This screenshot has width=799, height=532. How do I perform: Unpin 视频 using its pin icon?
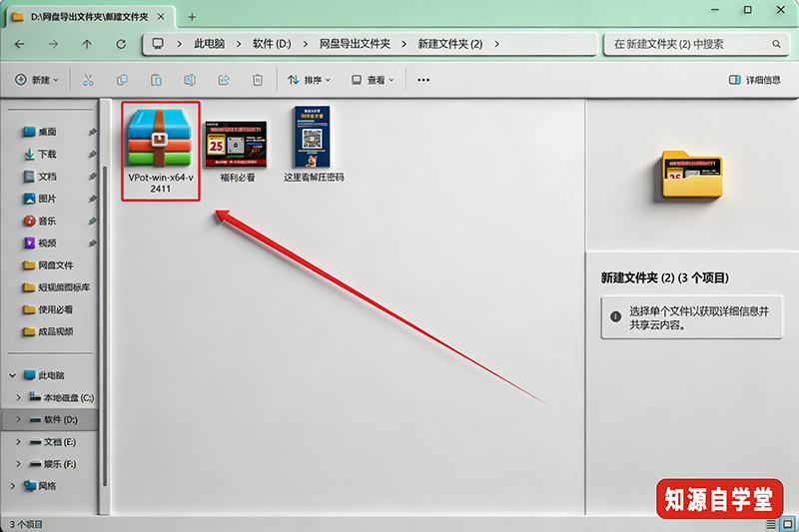(x=92, y=243)
